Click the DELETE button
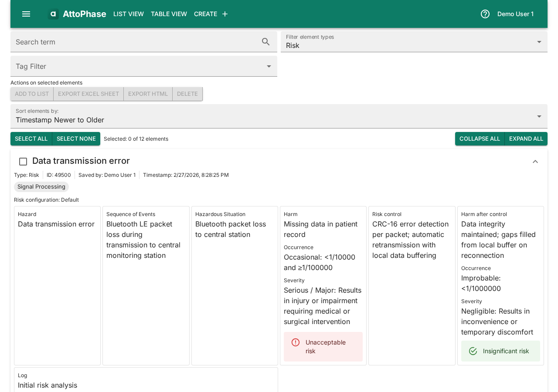Image resolution: width=558 pixels, height=392 pixels. click(x=187, y=94)
